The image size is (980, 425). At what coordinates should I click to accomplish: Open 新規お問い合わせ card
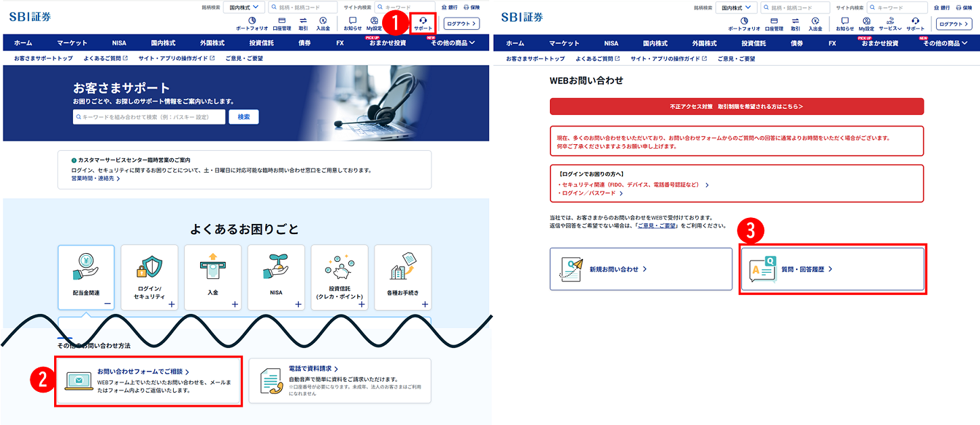(x=641, y=269)
